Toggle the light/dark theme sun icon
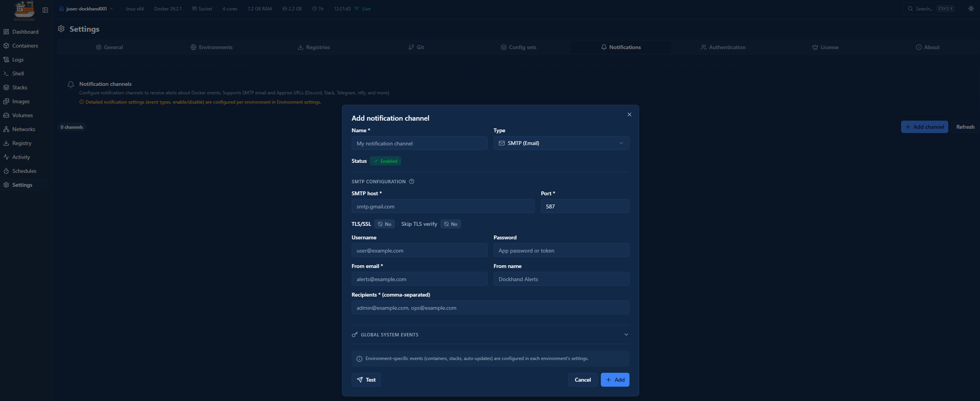980x401 pixels. 971,9
